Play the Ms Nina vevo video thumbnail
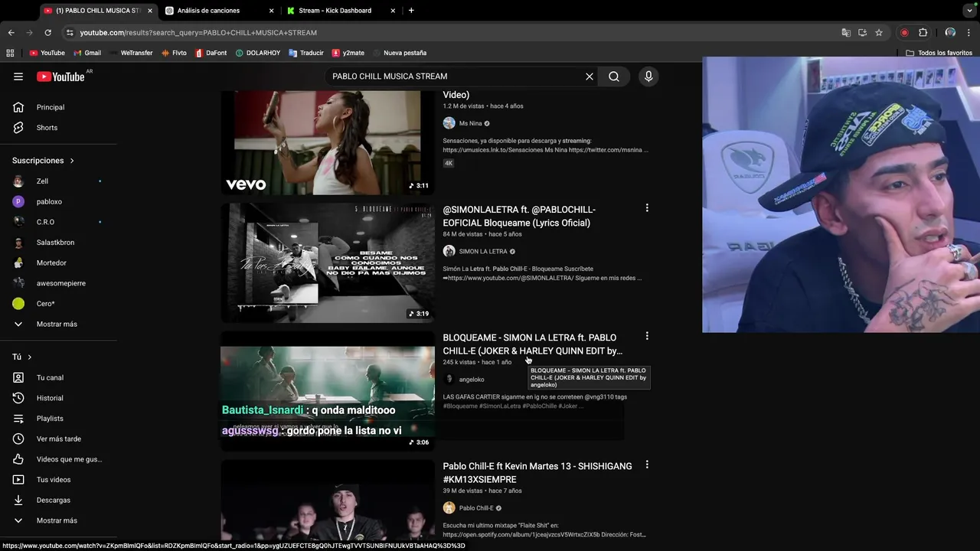The image size is (980, 551). tap(328, 142)
